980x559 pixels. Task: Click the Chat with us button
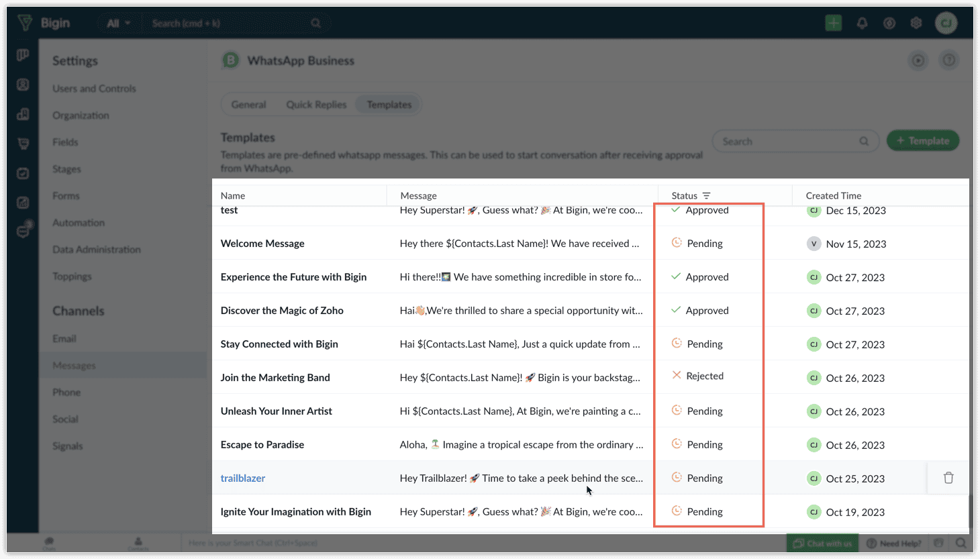[x=823, y=543]
